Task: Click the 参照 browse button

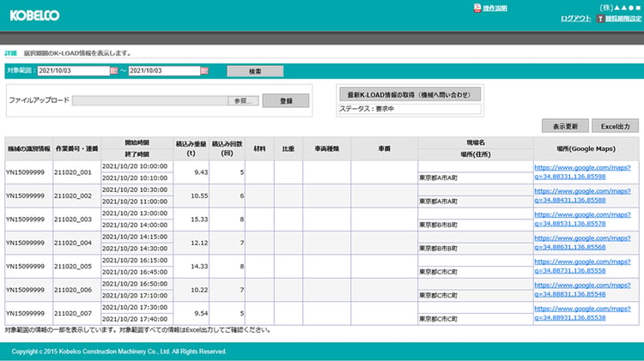Action: point(244,100)
